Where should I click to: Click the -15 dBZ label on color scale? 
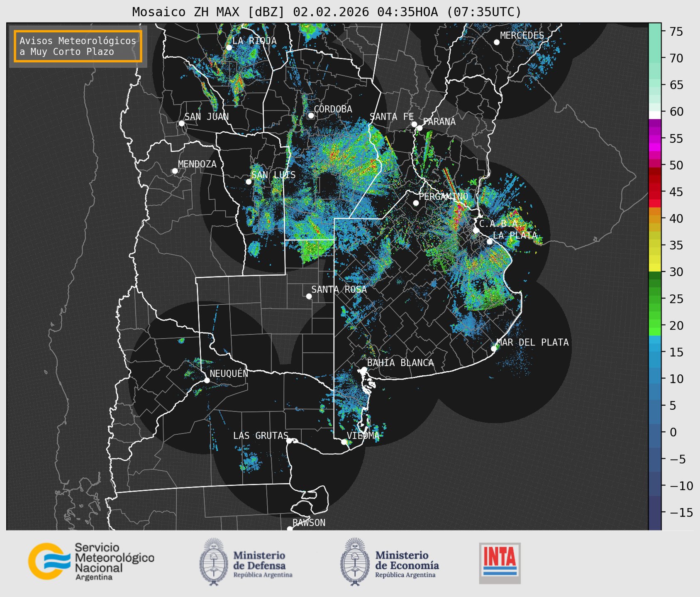[x=681, y=512]
